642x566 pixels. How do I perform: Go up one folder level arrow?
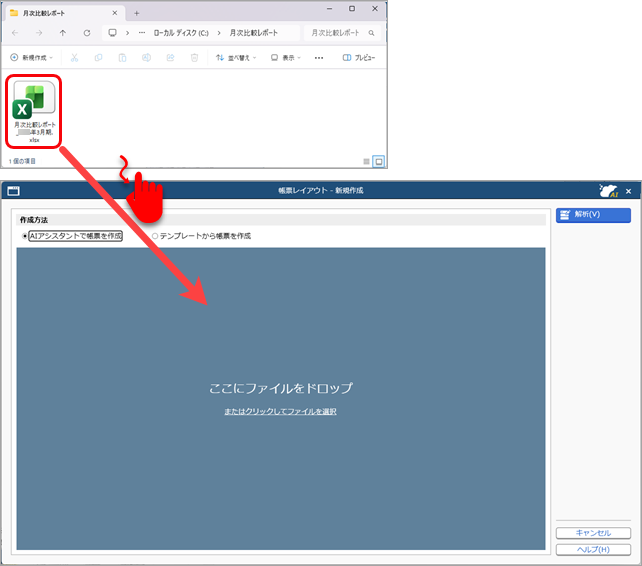(63, 33)
